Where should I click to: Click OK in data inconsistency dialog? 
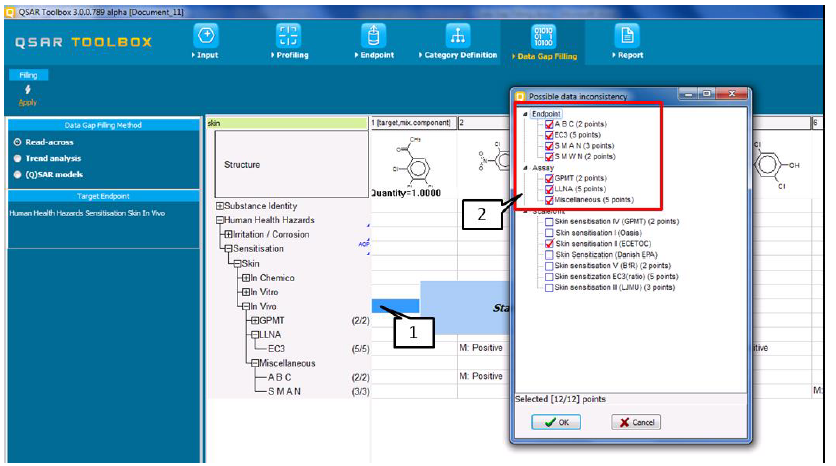556,422
